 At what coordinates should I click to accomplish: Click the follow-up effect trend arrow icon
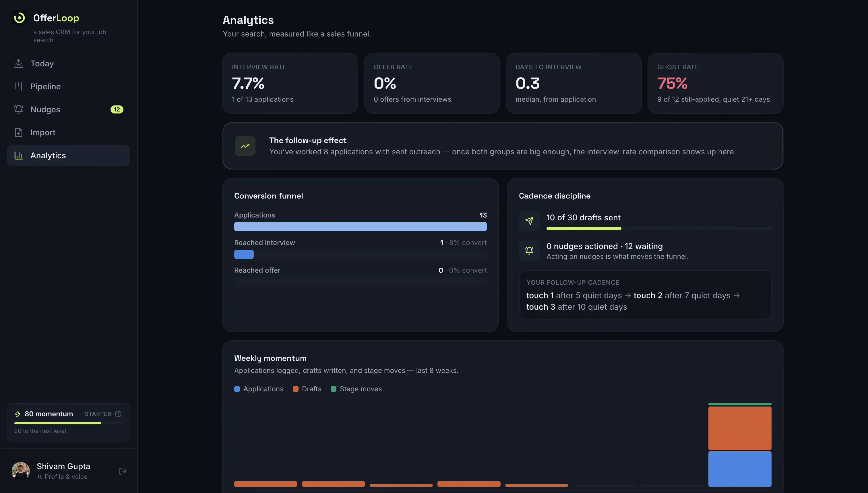(x=245, y=146)
